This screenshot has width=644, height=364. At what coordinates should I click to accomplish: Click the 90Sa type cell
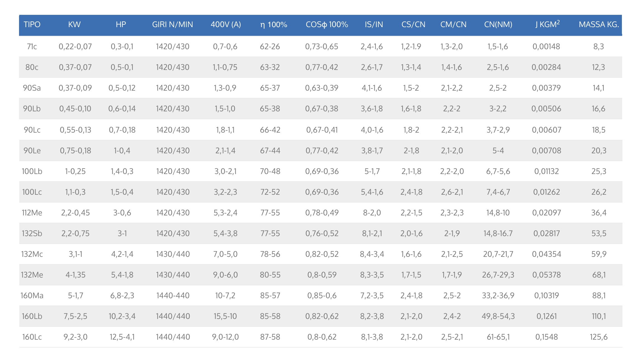32,88
